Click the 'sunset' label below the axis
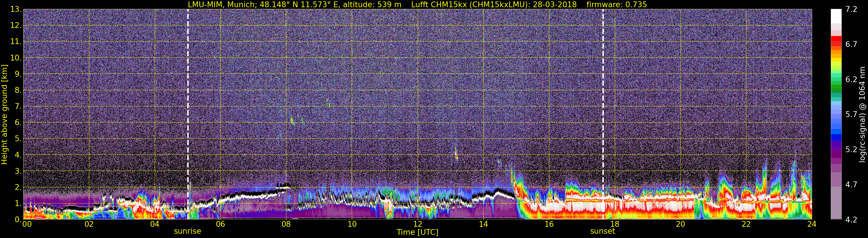Viewport: 868px width, 238px height. coord(602,231)
